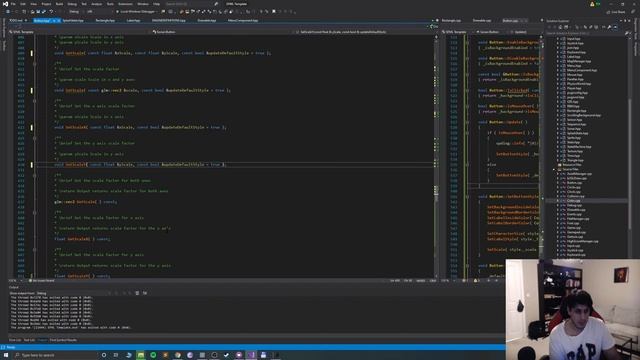
Task: Open the Project menu
Action: 46,4
